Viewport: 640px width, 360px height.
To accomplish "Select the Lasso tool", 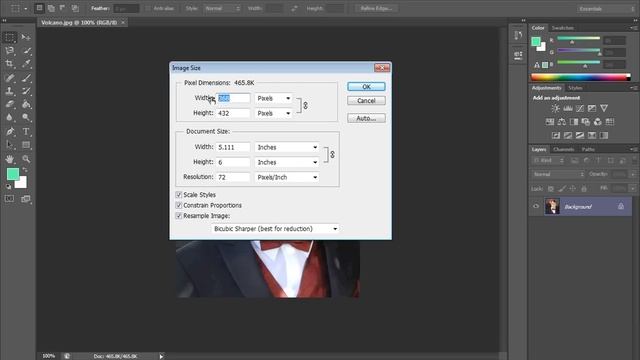I will point(10,51).
